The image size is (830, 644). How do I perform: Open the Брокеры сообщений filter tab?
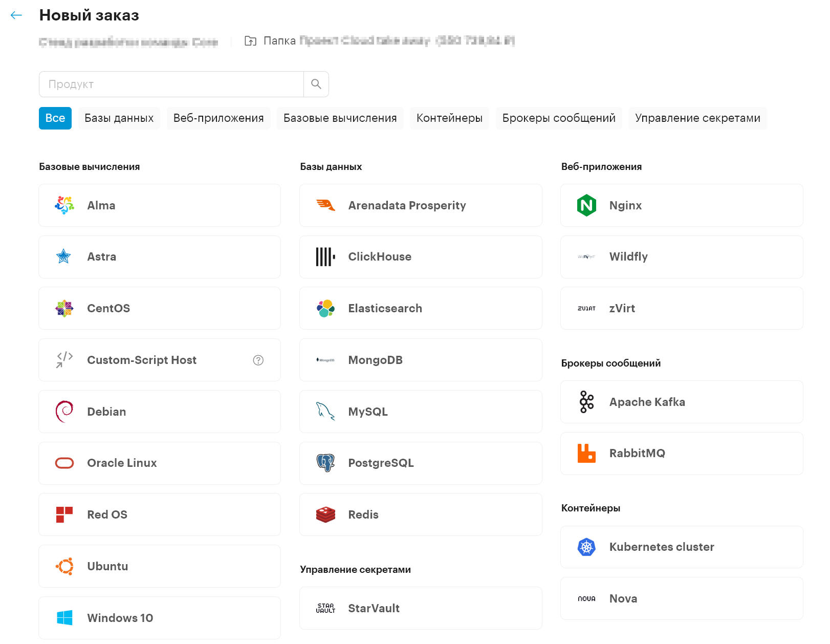[559, 118]
